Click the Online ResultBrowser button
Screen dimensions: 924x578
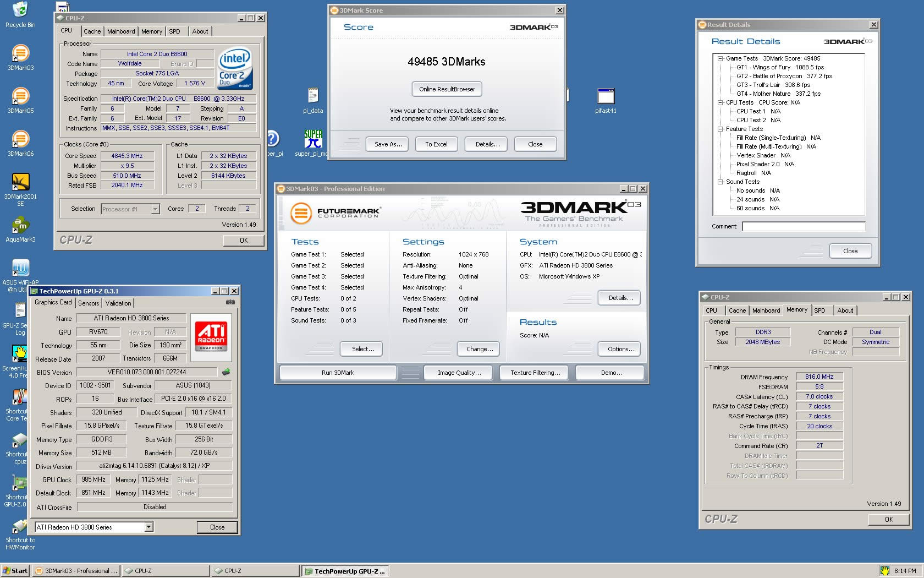coord(447,89)
